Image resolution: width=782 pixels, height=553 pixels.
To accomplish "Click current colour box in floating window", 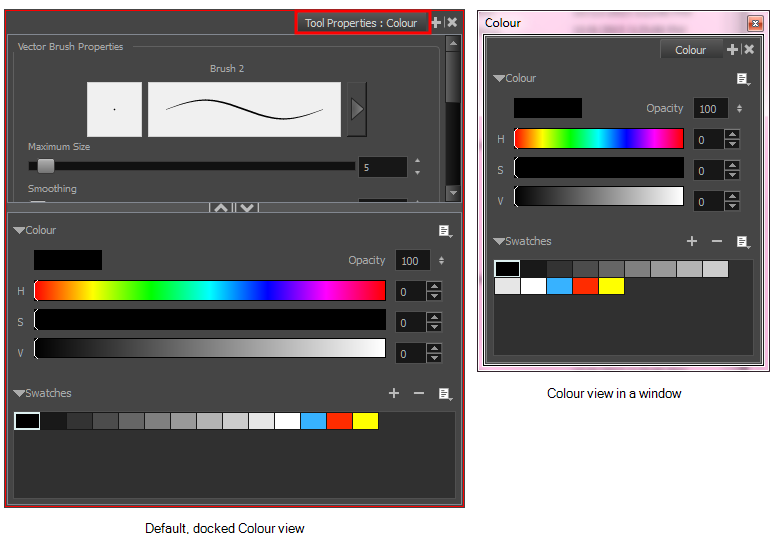I will coord(548,108).
